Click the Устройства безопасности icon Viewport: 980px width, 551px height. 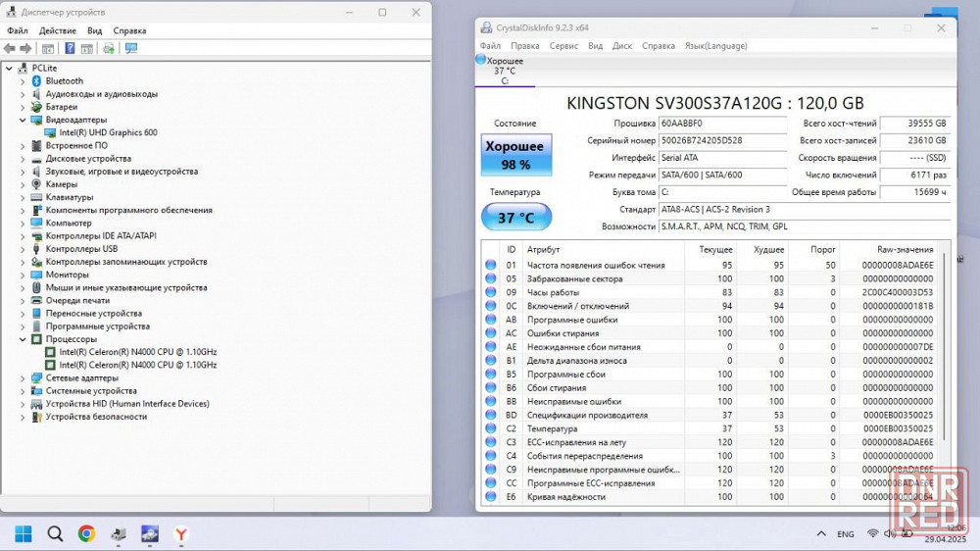pyautogui.click(x=36, y=417)
